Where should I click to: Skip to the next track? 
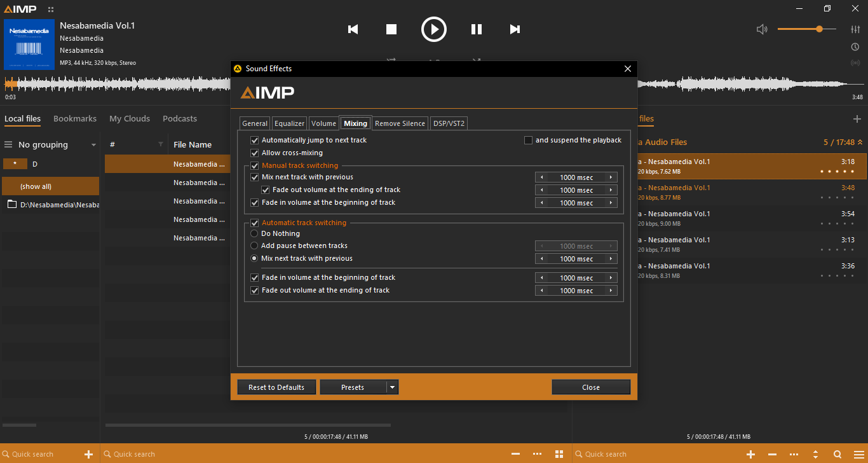tap(515, 29)
